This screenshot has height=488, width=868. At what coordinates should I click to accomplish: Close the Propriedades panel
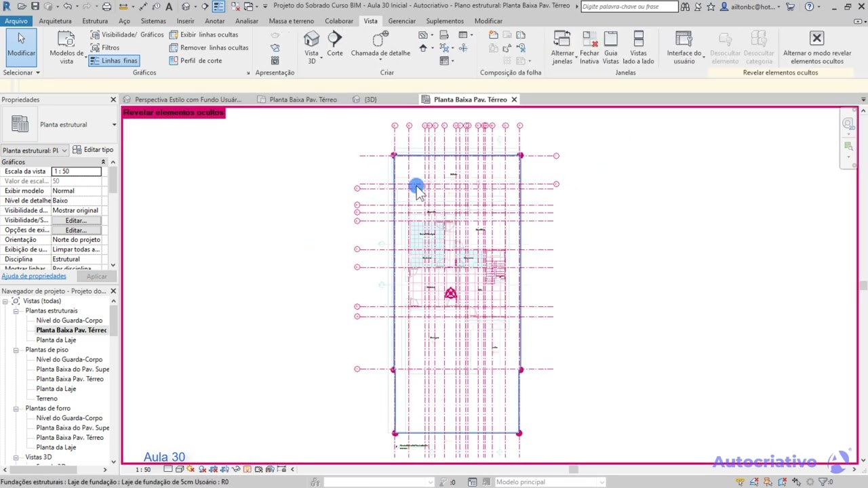(x=113, y=100)
